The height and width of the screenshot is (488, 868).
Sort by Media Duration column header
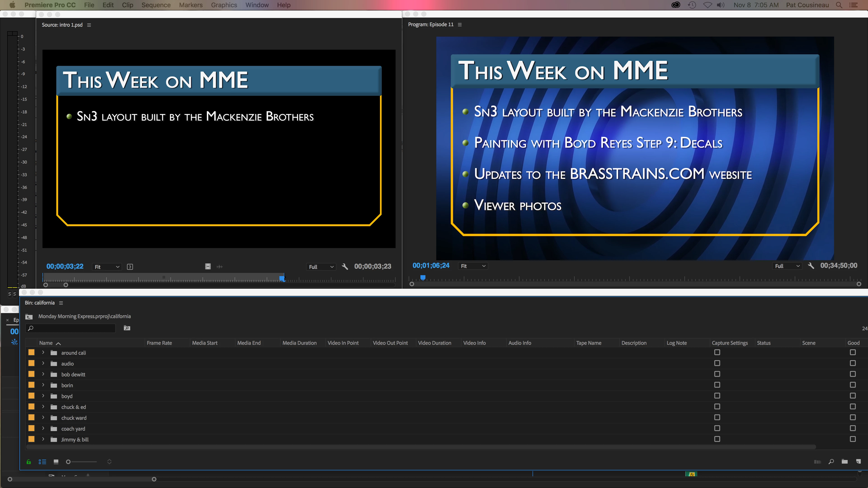299,343
